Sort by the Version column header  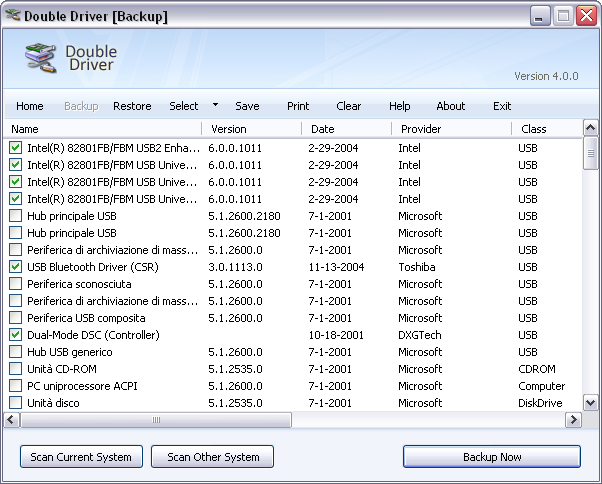coord(251,129)
